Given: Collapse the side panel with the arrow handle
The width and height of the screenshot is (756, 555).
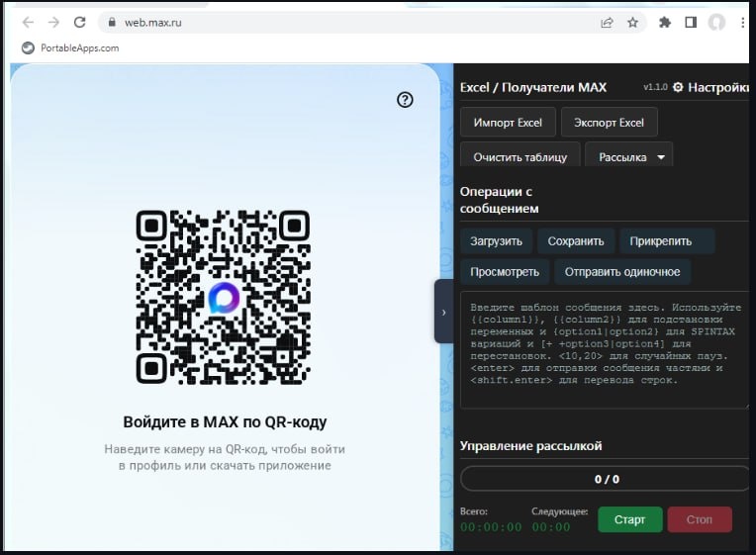Looking at the screenshot, I should 443,312.
